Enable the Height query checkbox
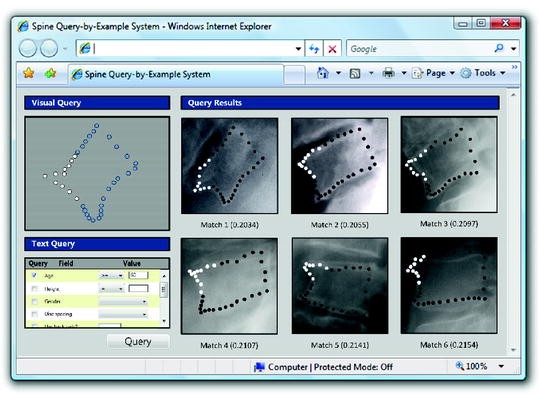This screenshot has width=540, height=394. click(x=34, y=289)
